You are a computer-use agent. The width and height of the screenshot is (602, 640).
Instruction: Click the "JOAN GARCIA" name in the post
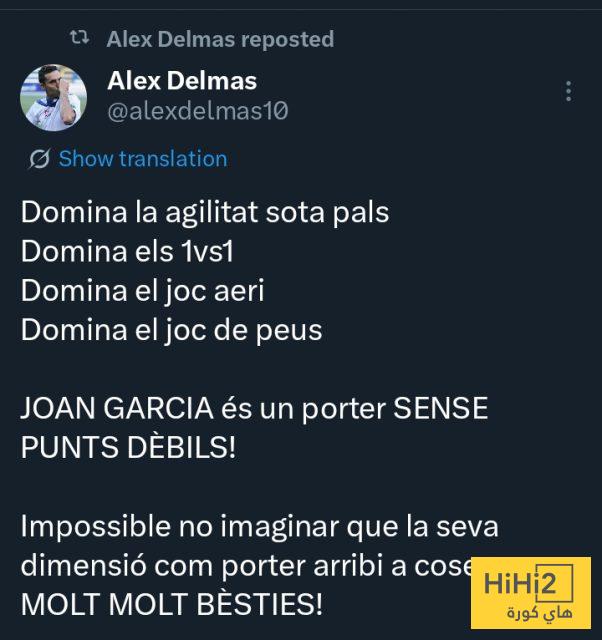[118, 408]
